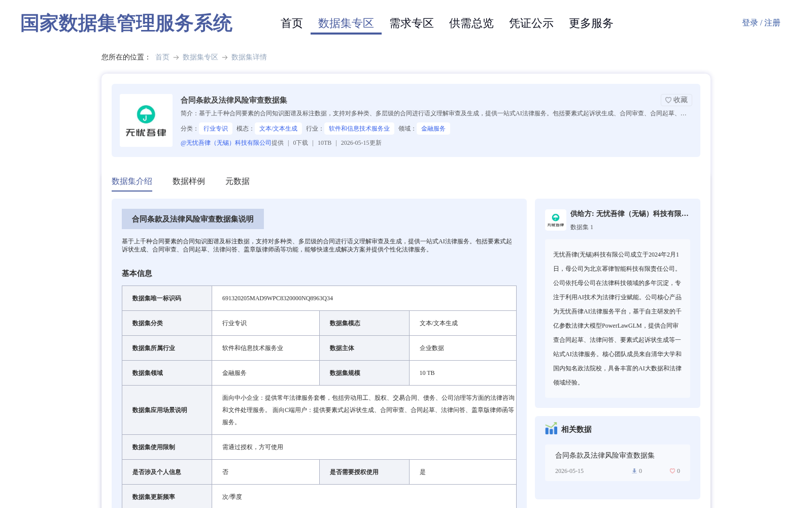The image size is (812, 508).
Task: Click the dataset title 合同条款及法律风险审查数据集 in header
Action: click(234, 100)
